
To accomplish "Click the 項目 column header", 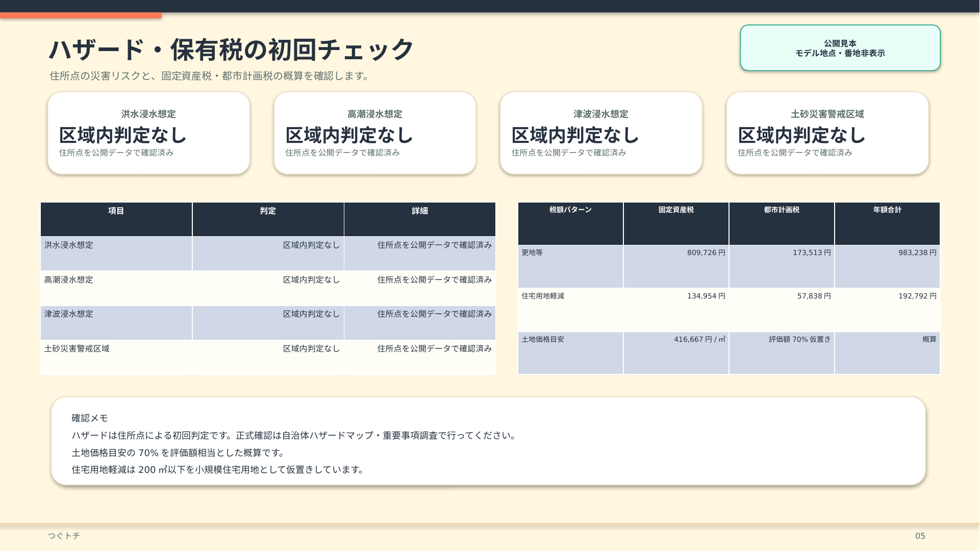I will click(x=116, y=219).
